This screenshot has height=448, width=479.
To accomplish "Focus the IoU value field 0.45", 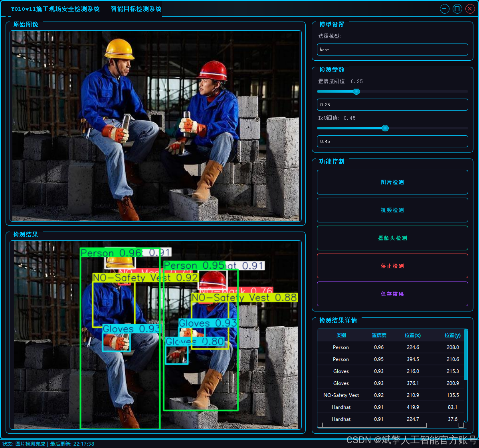I will pos(392,141).
